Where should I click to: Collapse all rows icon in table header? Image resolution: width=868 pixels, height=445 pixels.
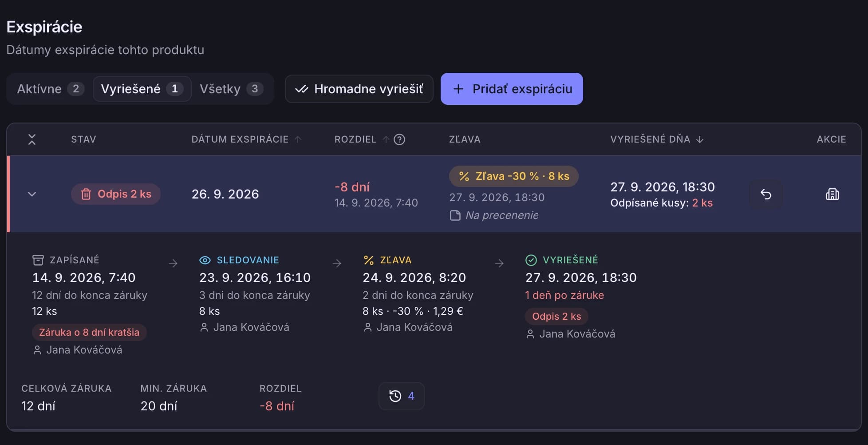click(32, 139)
